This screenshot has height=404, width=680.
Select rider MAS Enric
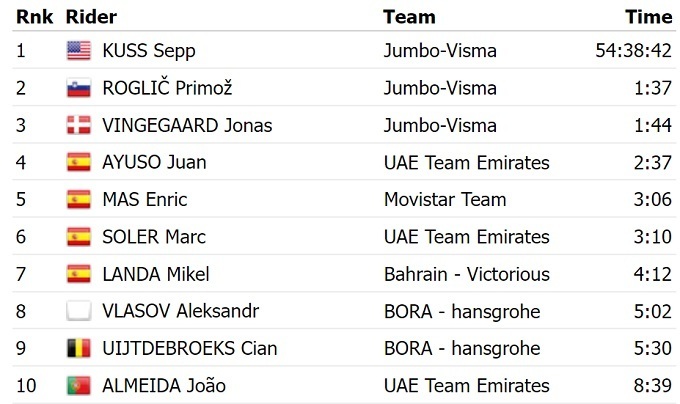point(145,199)
